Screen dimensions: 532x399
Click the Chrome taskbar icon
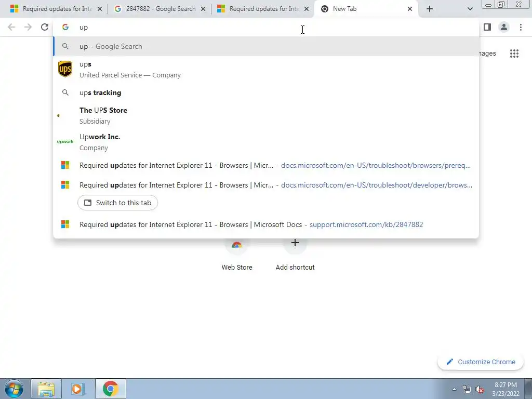[x=111, y=389]
